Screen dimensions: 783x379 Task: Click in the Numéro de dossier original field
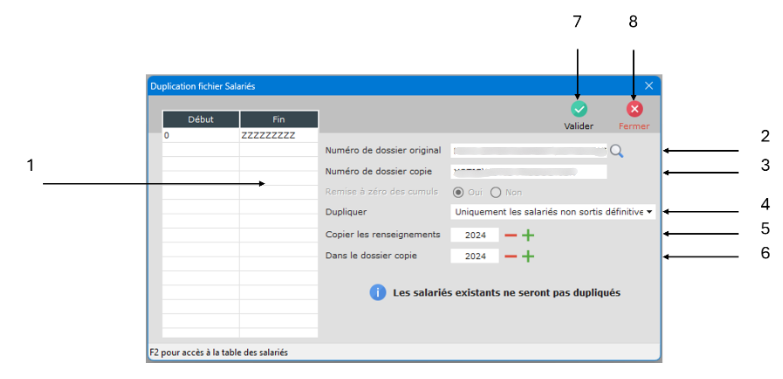tap(529, 151)
